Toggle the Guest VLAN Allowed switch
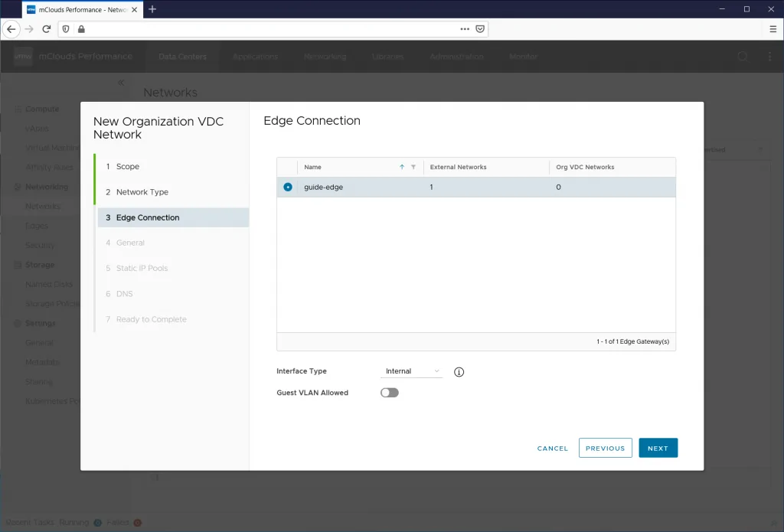 point(390,393)
